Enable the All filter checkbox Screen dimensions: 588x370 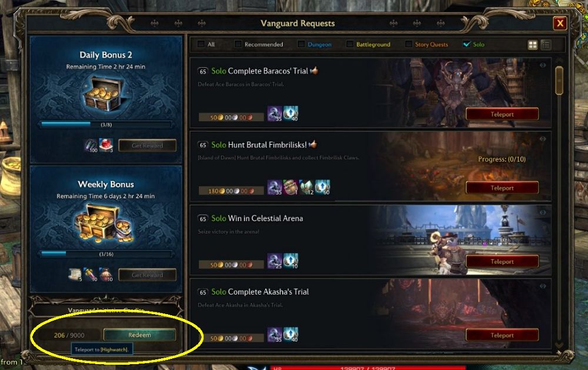tap(201, 44)
